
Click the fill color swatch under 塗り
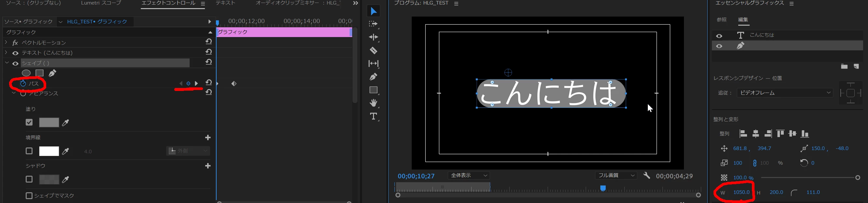(49, 122)
